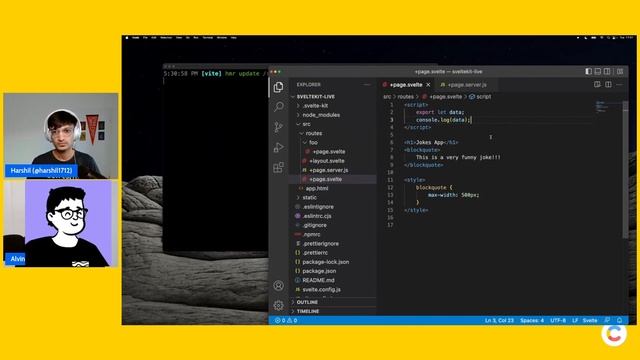Open the Search view in the activity bar
This screenshot has height=360, width=640.
pyautogui.click(x=278, y=107)
